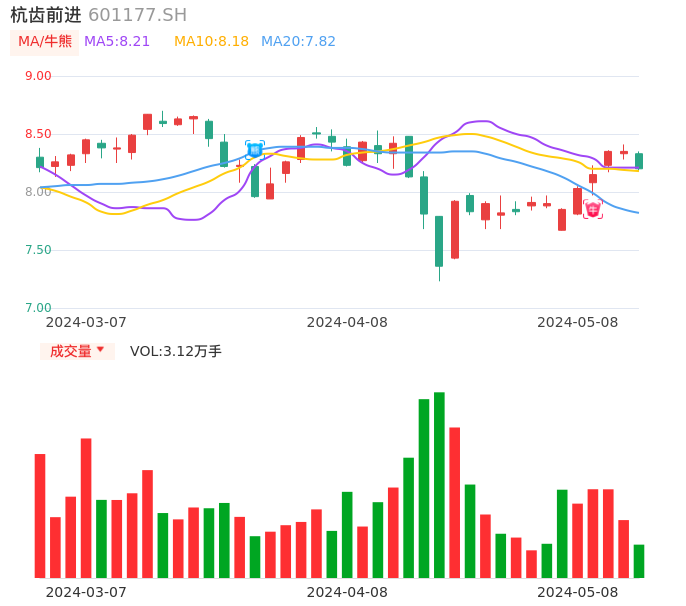The image size is (686, 606).
Task: Click the 2024-05-08 date under volume chart
Action: tap(578, 592)
